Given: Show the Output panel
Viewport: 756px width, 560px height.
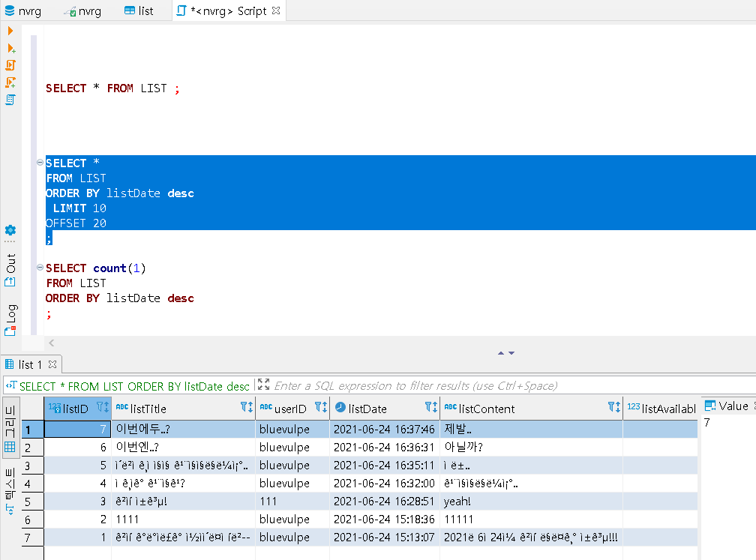Looking at the screenshot, I should tap(10, 269).
